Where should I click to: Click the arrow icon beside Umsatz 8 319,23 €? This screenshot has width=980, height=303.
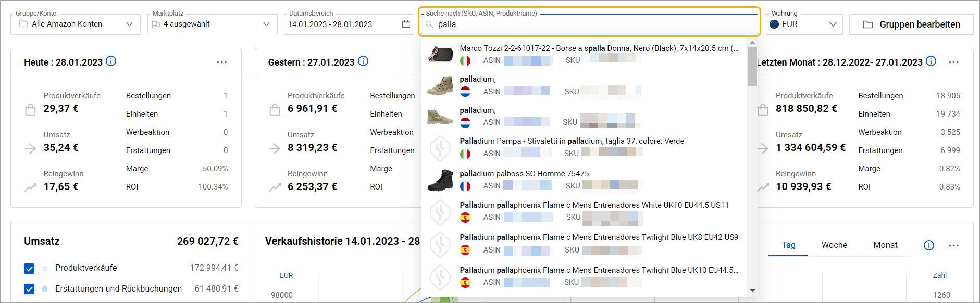[x=275, y=148]
